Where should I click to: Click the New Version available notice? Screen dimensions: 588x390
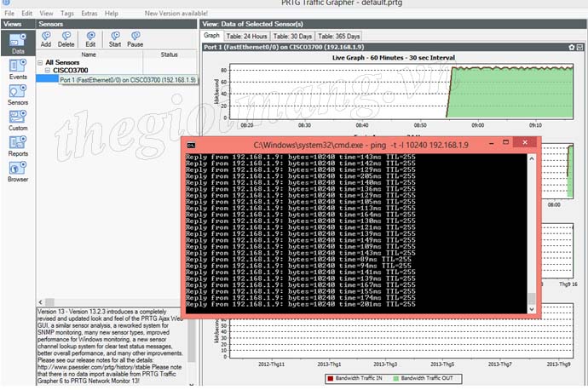pos(176,14)
